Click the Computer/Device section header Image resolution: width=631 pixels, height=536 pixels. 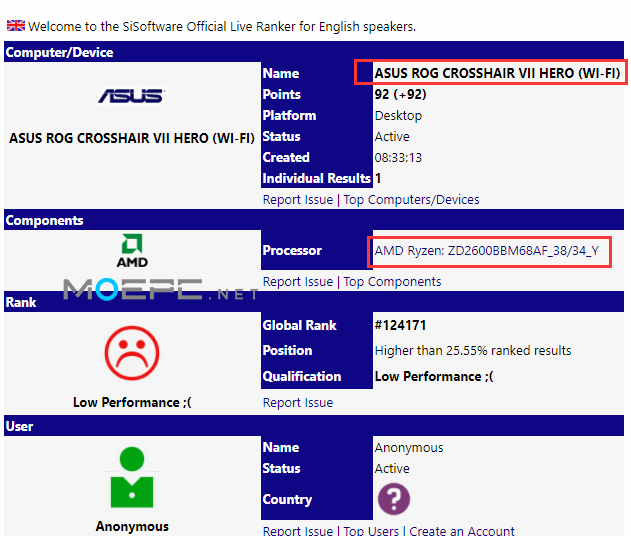click(314, 52)
